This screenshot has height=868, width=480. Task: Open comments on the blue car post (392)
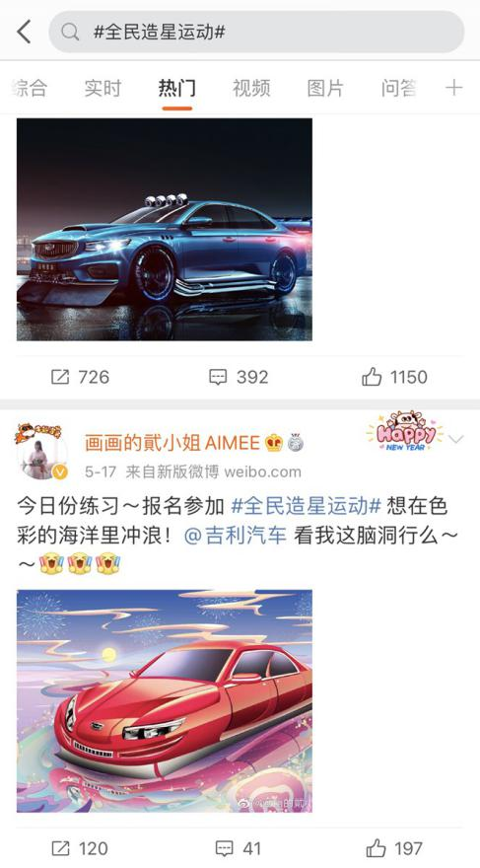(239, 377)
